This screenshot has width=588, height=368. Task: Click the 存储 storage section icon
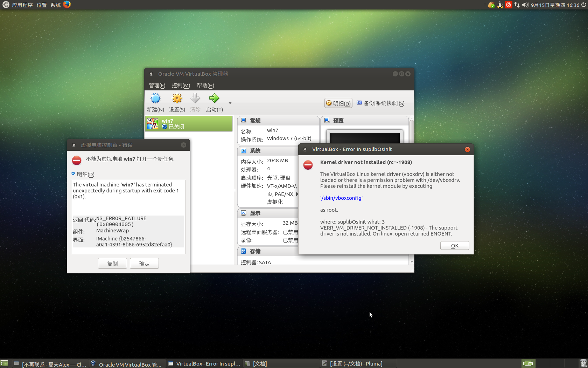(244, 251)
